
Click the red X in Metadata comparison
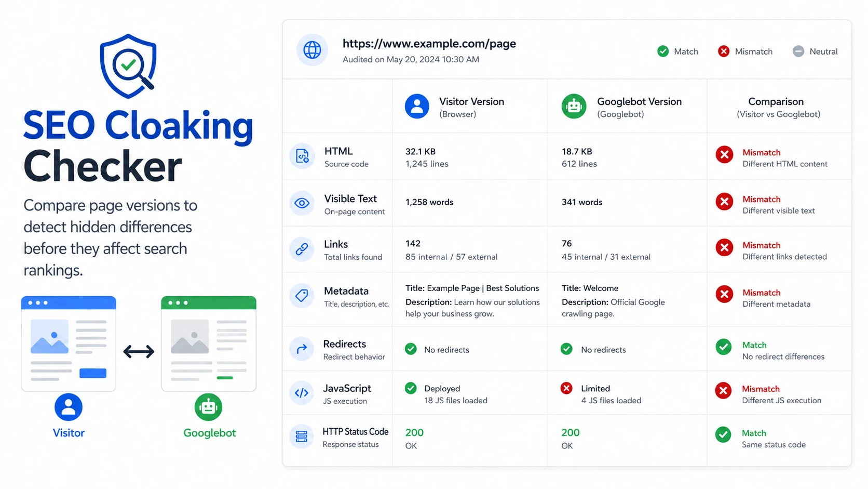pyautogui.click(x=724, y=294)
